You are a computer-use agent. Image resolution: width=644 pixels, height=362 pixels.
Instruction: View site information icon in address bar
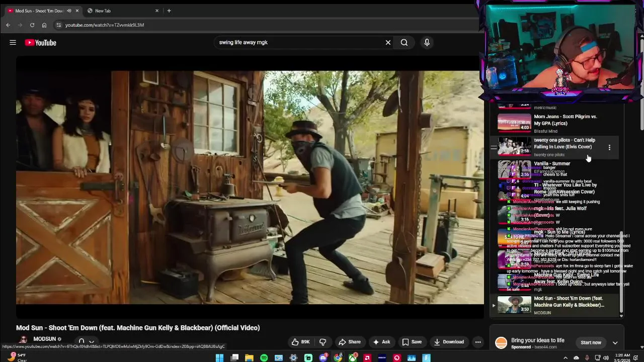tap(59, 25)
